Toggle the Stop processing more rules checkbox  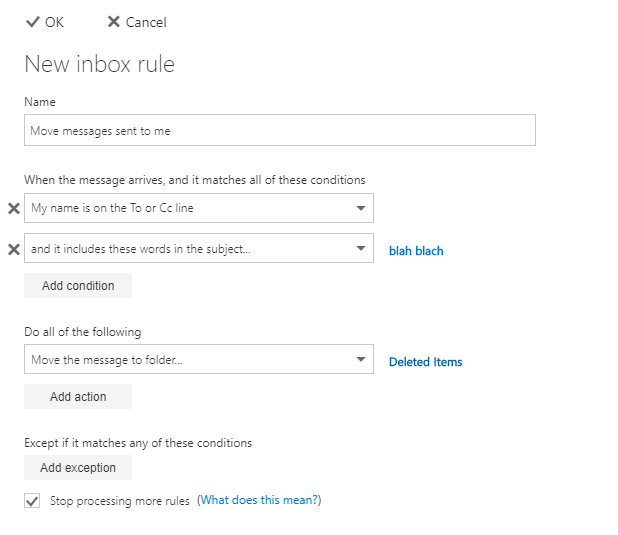click(33, 501)
